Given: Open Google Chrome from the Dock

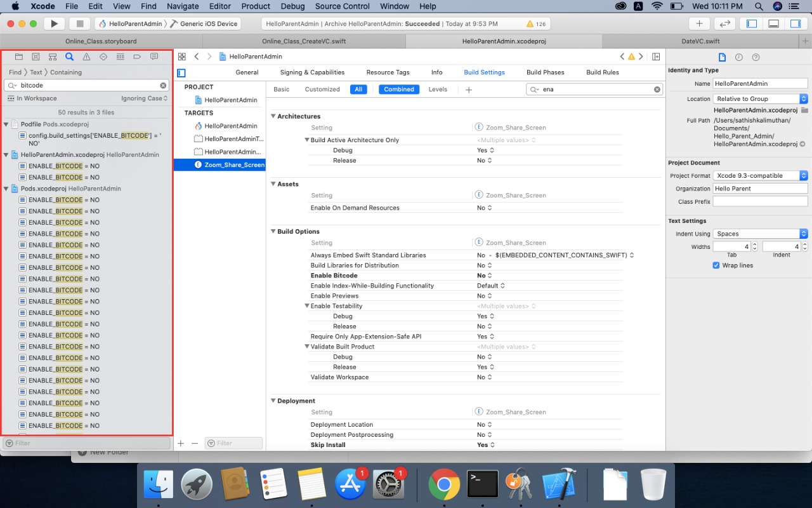Looking at the screenshot, I should pos(444,485).
